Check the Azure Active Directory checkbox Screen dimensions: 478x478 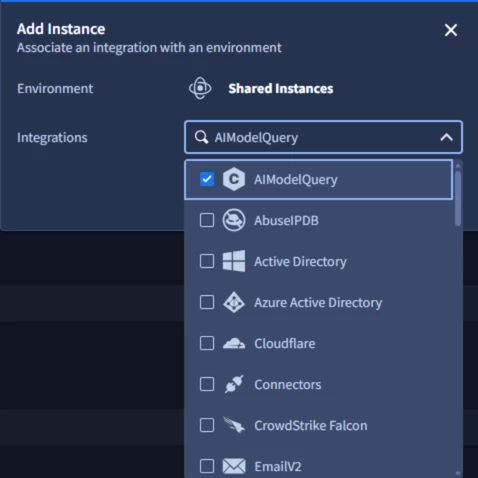(207, 302)
